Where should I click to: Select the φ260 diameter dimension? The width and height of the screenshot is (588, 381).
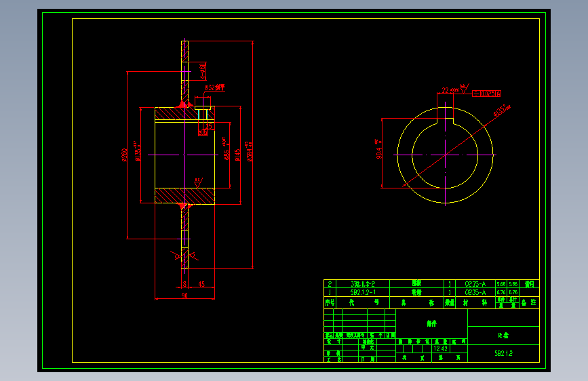[x=124, y=155]
